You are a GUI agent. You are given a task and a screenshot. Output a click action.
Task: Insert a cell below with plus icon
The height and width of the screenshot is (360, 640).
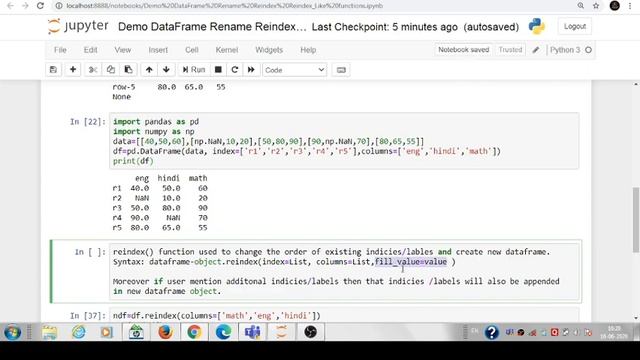pyautogui.click(x=73, y=70)
